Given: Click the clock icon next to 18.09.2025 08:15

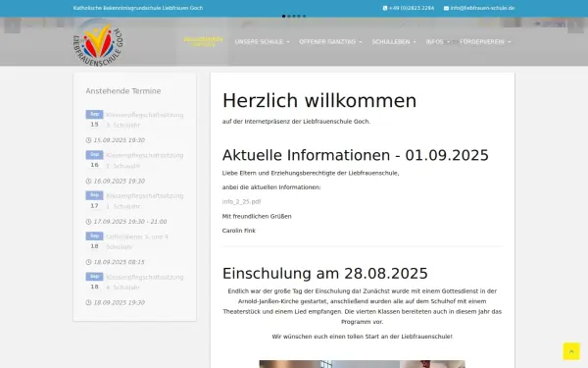Looking at the screenshot, I should pos(88,262).
